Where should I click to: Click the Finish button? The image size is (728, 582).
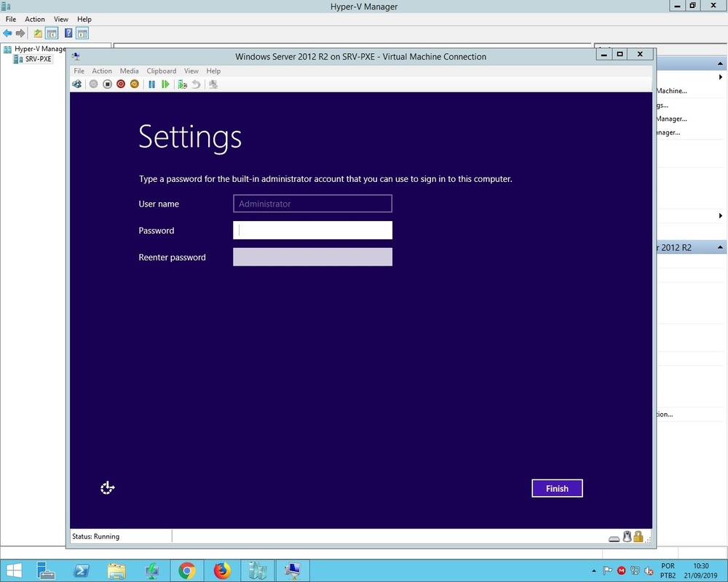(x=557, y=488)
